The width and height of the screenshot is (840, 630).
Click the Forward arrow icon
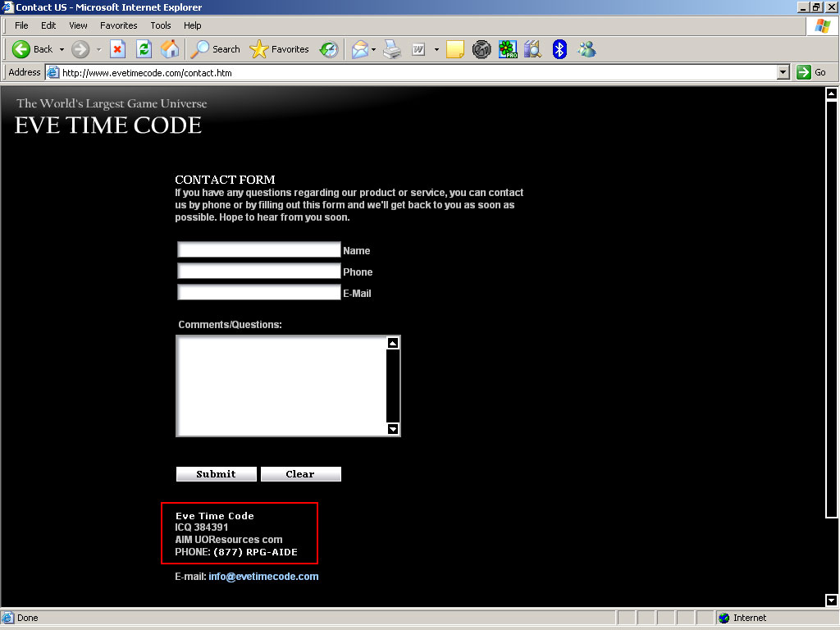tap(80, 49)
